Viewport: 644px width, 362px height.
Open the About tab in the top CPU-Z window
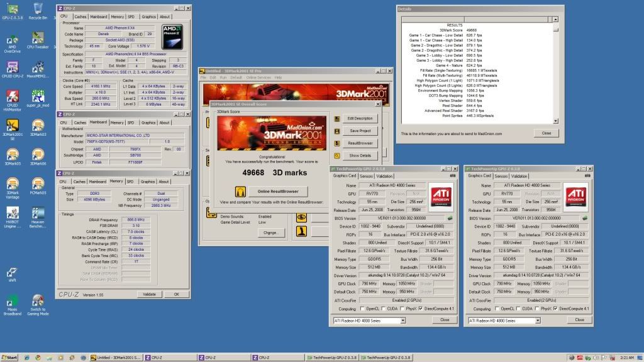tap(165, 17)
